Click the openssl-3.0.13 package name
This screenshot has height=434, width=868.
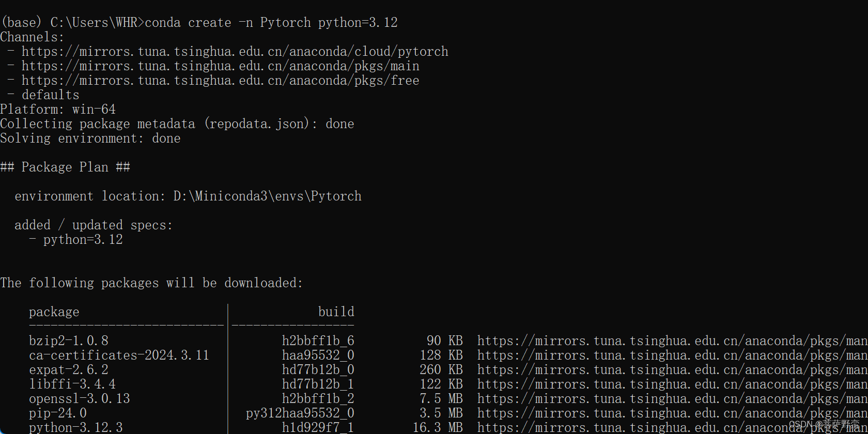80,399
